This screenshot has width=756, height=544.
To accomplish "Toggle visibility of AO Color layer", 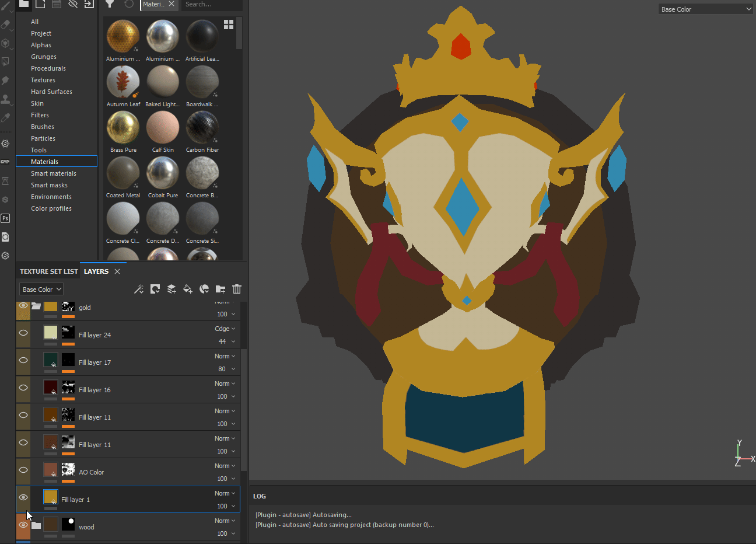I will click(x=23, y=470).
